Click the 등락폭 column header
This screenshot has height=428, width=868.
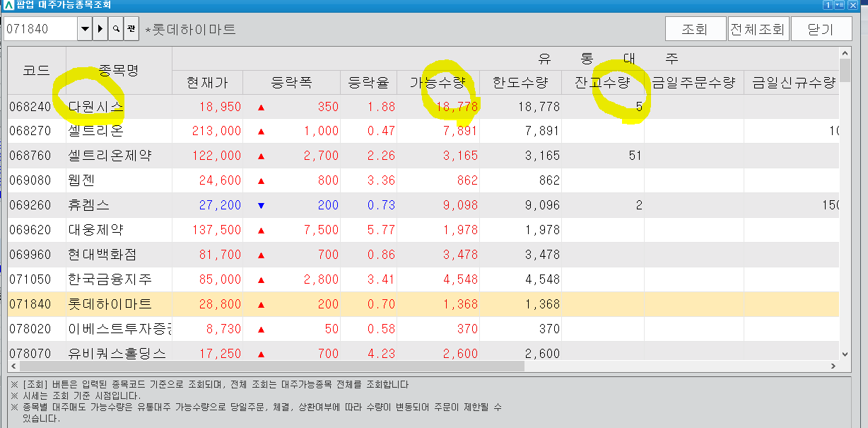[291, 83]
